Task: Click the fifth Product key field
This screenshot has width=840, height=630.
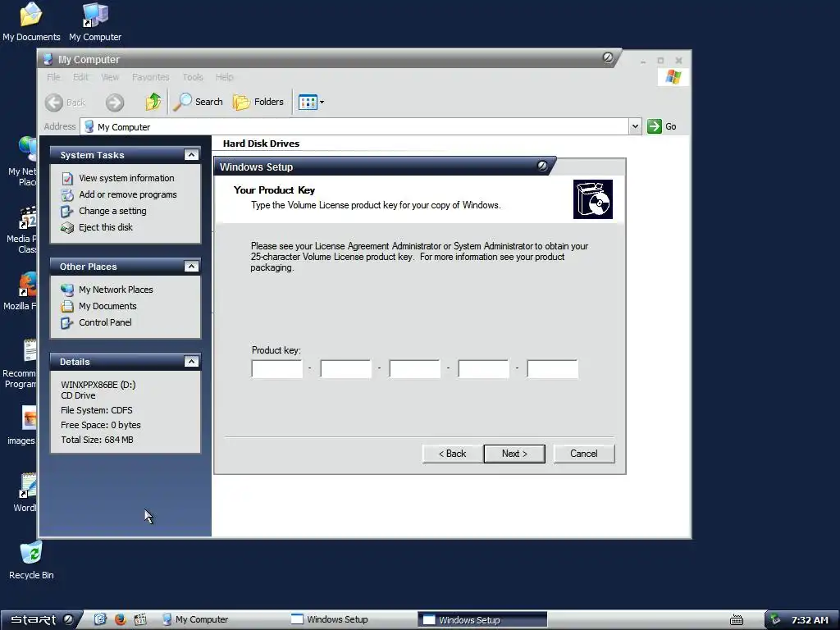Action: (x=552, y=368)
